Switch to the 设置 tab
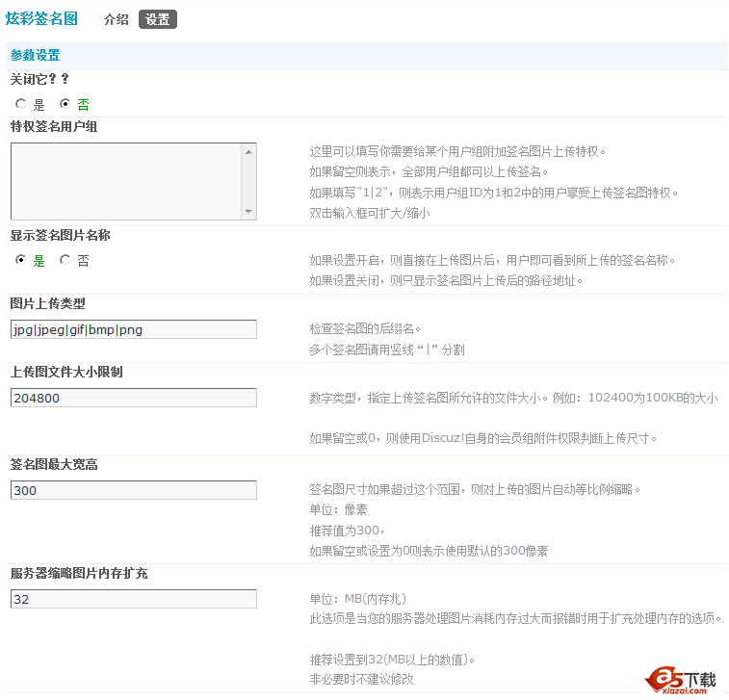The width and height of the screenshot is (729, 700). 158,19
